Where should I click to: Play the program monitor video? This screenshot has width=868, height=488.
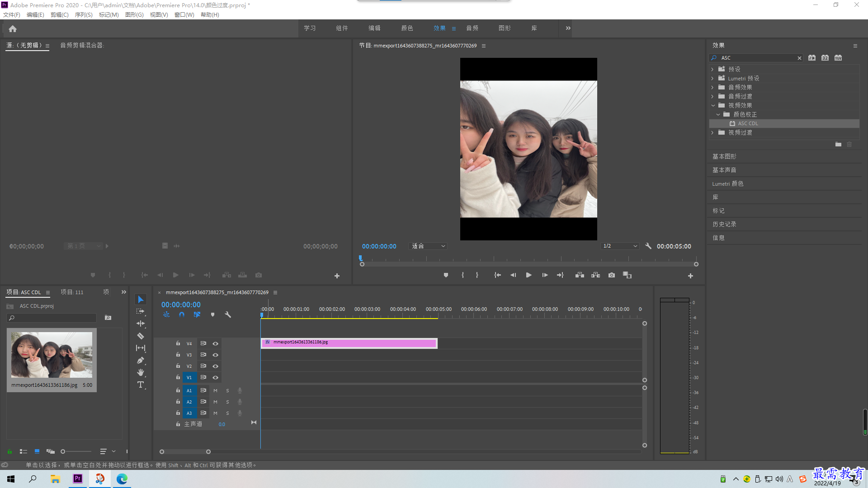(528, 275)
